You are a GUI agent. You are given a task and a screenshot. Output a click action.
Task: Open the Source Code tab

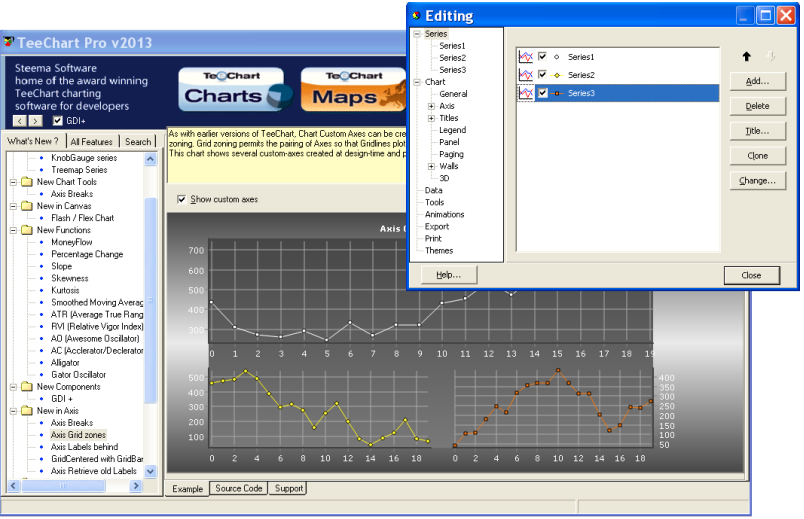coord(239,488)
